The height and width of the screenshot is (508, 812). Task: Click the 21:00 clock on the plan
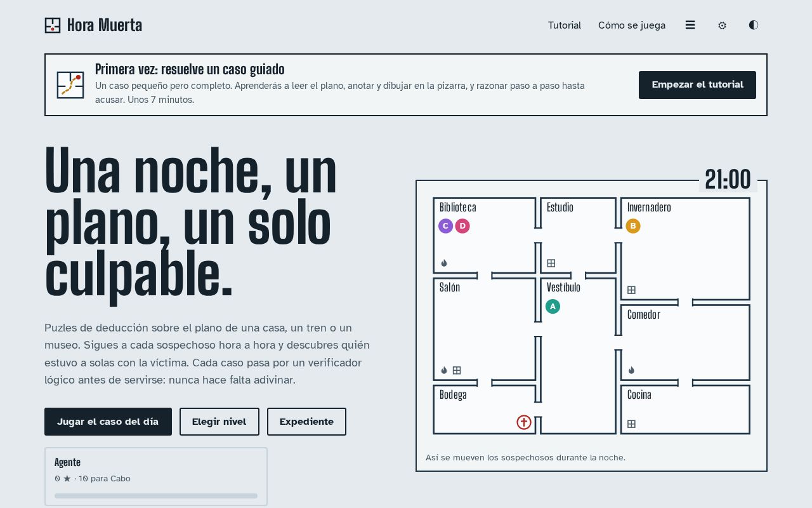[728, 180]
